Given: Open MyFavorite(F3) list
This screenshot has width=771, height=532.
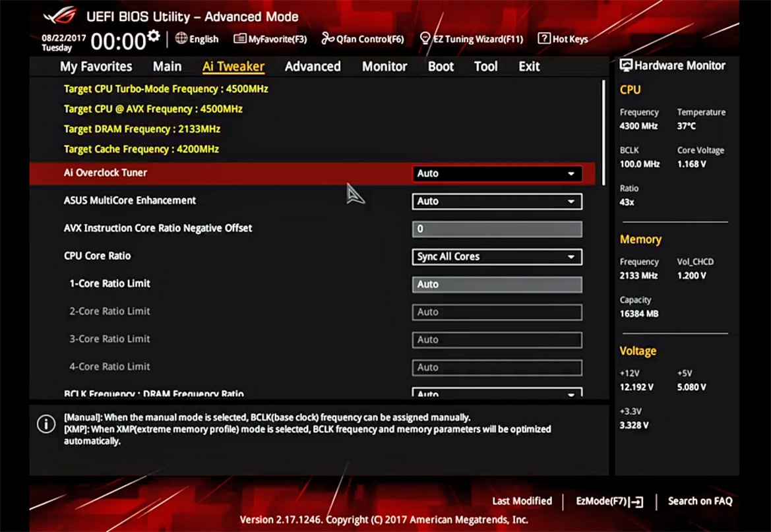Looking at the screenshot, I should pos(270,39).
